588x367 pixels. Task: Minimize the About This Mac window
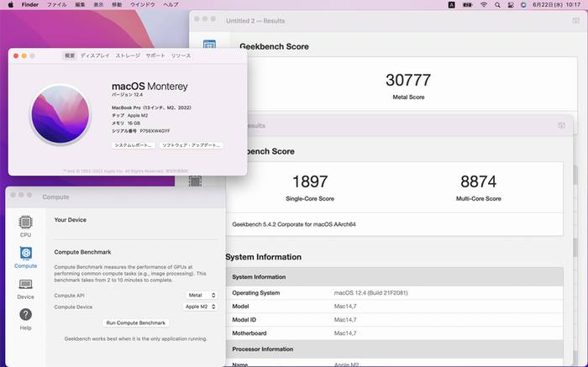pyautogui.click(x=24, y=56)
